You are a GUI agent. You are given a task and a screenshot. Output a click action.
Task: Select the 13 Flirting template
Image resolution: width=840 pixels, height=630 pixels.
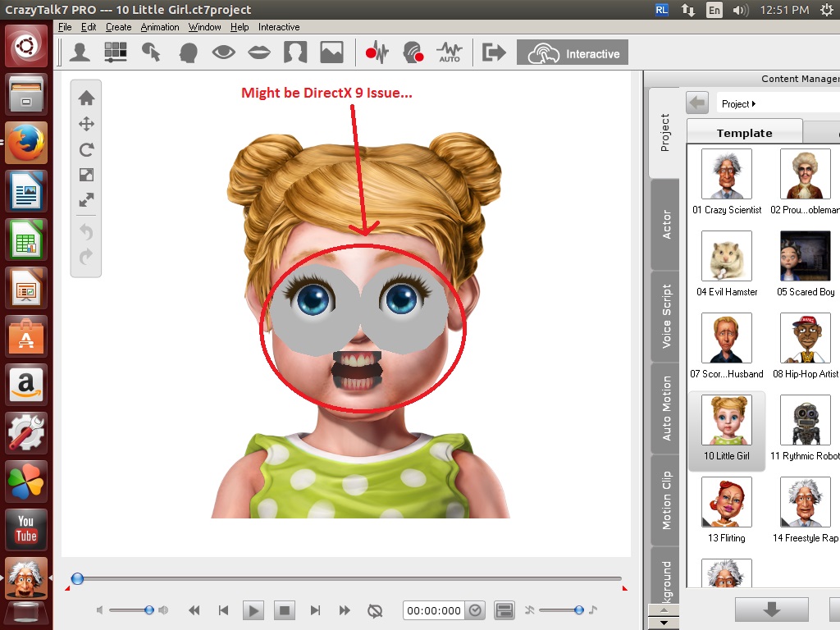point(727,510)
